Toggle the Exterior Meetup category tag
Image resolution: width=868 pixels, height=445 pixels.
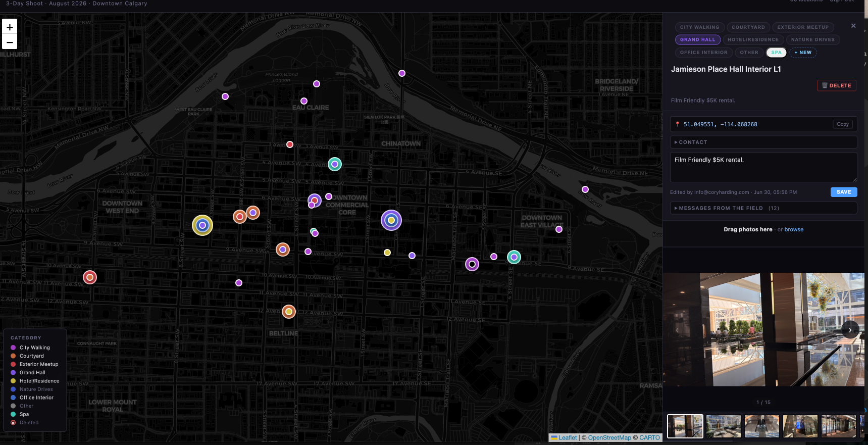(803, 27)
